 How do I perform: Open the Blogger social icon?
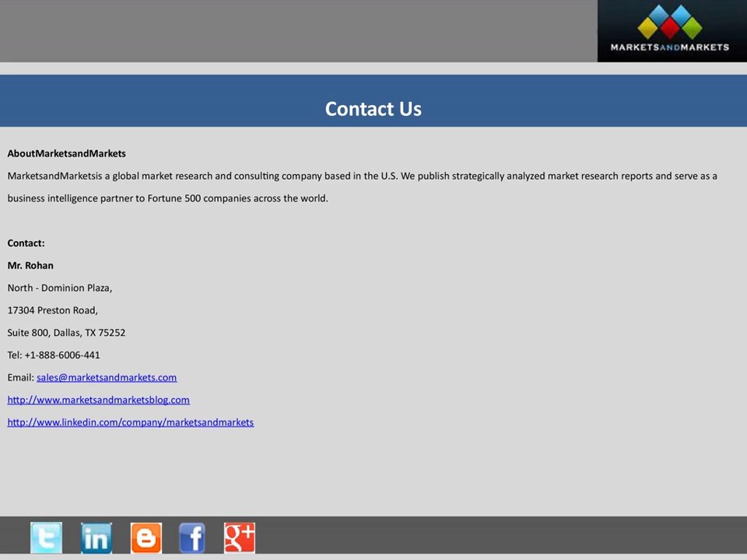[x=146, y=537]
